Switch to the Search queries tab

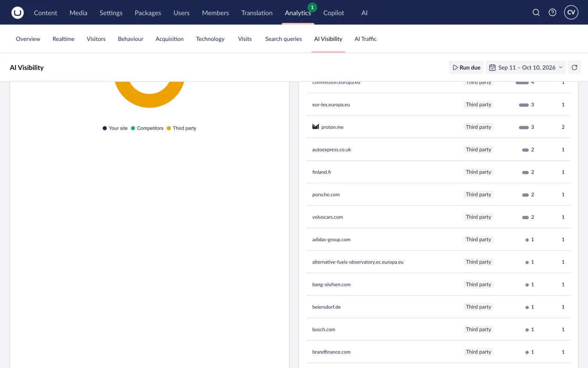pos(283,39)
